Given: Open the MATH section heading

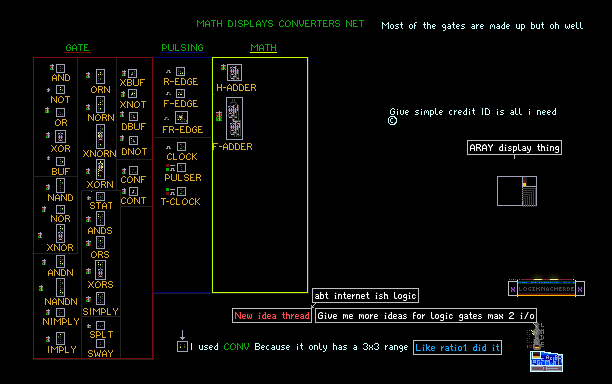Looking at the screenshot, I should click(x=263, y=48).
